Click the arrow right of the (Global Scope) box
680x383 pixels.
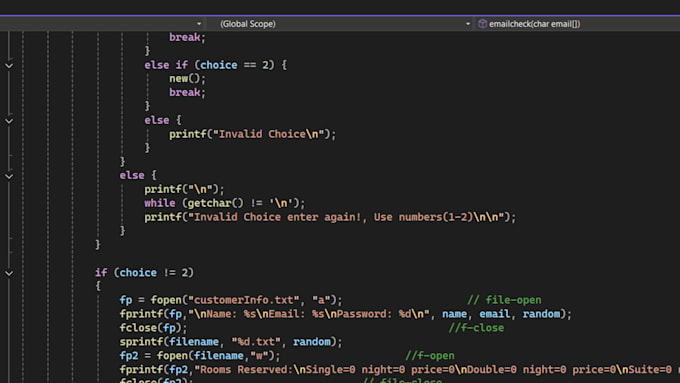click(468, 24)
